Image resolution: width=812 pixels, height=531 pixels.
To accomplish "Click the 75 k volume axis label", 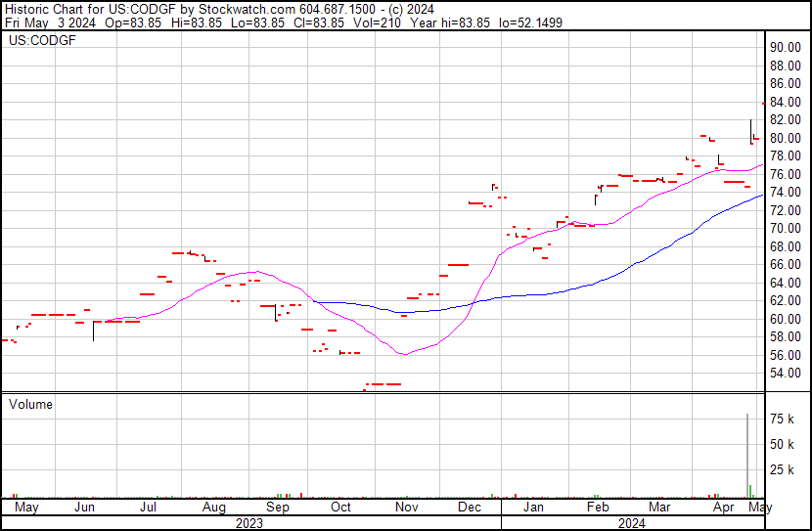I will pos(782,419).
